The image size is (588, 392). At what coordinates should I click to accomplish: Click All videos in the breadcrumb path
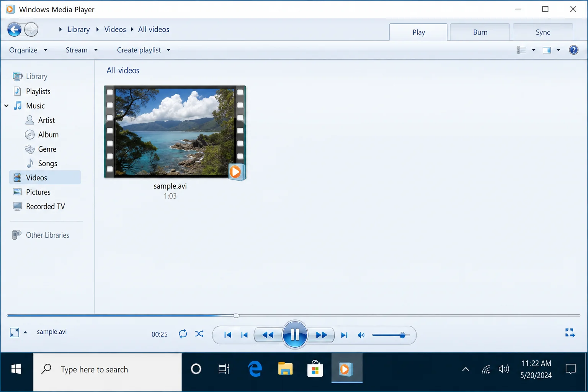pos(154,29)
